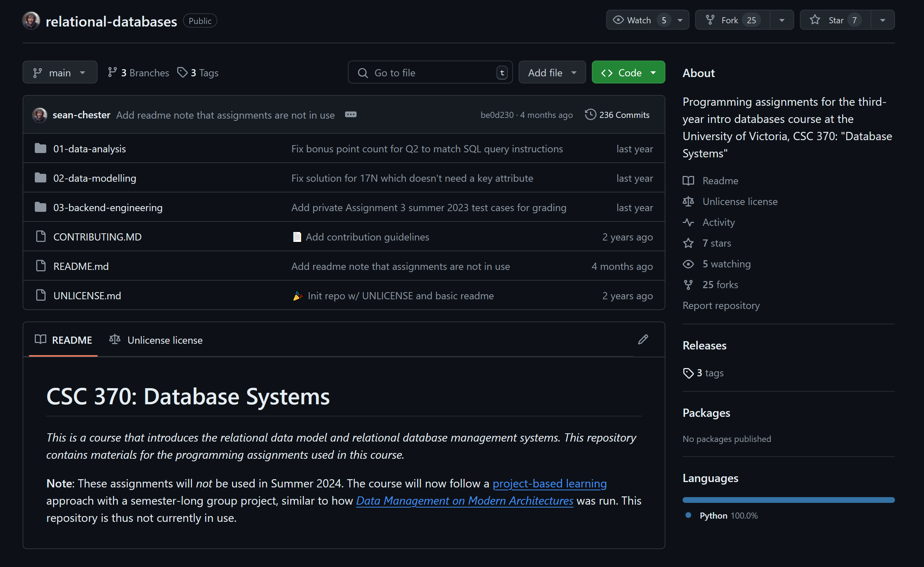Click the Go to file search input
Image resolution: width=924 pixels, height=567 pixels.
point(432,72)
